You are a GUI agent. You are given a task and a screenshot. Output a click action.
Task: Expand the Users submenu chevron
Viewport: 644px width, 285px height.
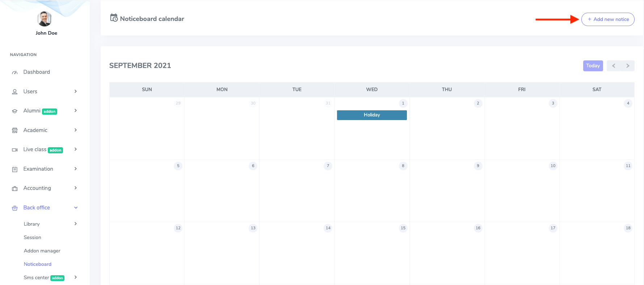click(x=76, y=92)
